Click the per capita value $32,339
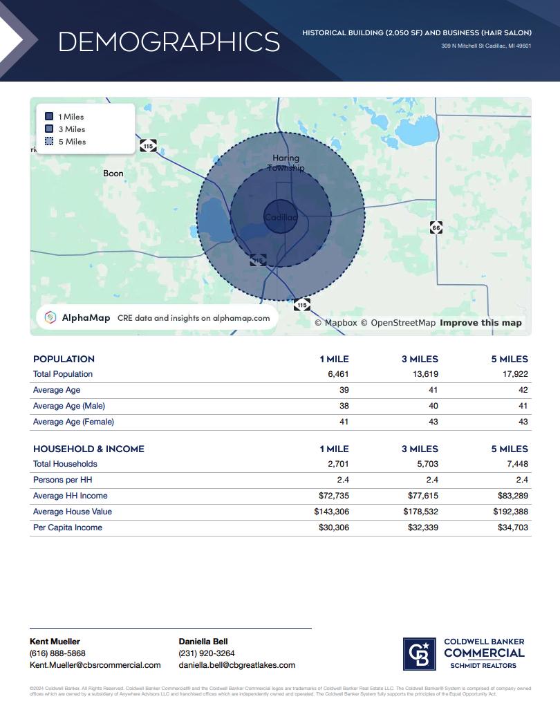The height and width of the screenshot is (728, 560). [x=423, y=528]
